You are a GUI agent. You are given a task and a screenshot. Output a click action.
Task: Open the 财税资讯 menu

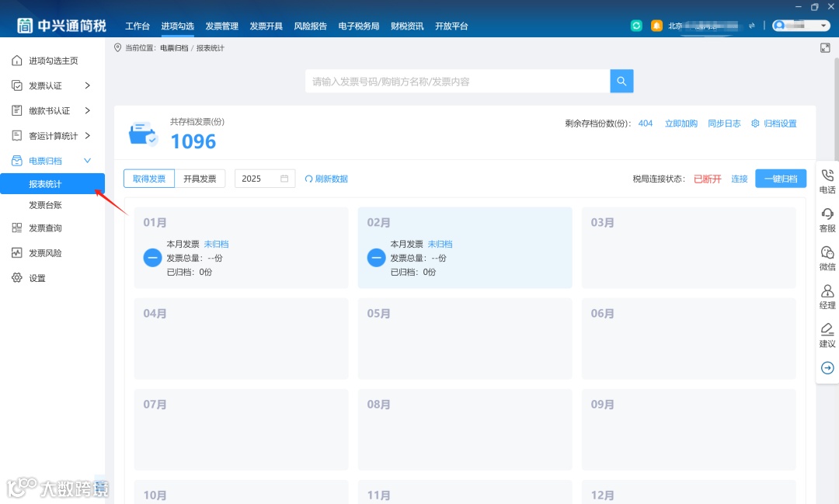coord(407,26)
